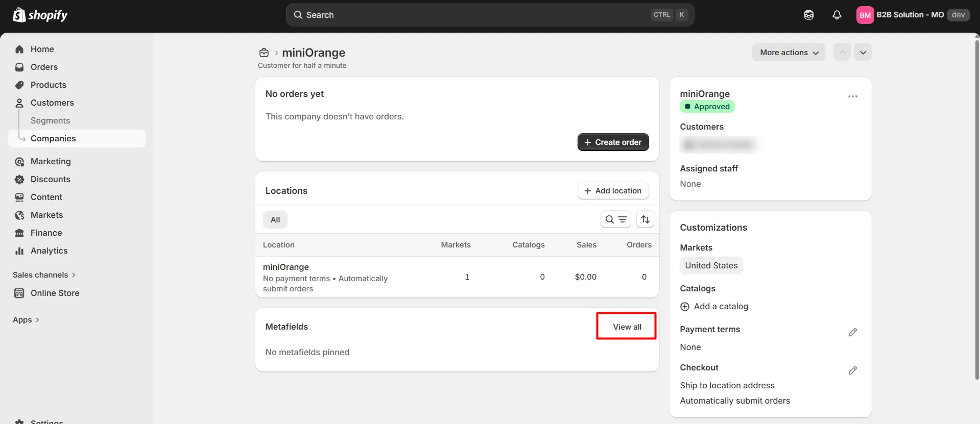
Task: Click the Add a catalog plus icon
Action: (x=685, y=307)
